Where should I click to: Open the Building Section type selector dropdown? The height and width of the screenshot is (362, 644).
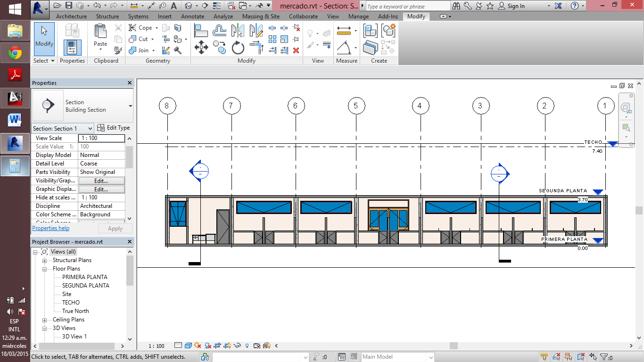pyautogui.click(x=130, y=106)
